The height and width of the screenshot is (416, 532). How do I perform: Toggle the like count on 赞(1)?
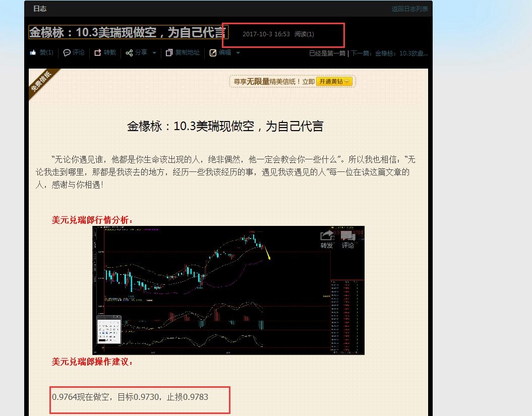click(45, 52)
